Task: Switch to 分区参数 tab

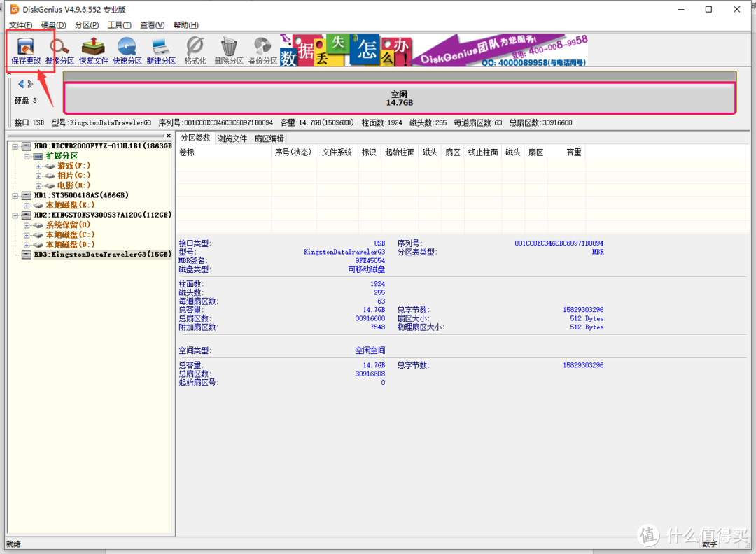Action: (x=195, y=138)
